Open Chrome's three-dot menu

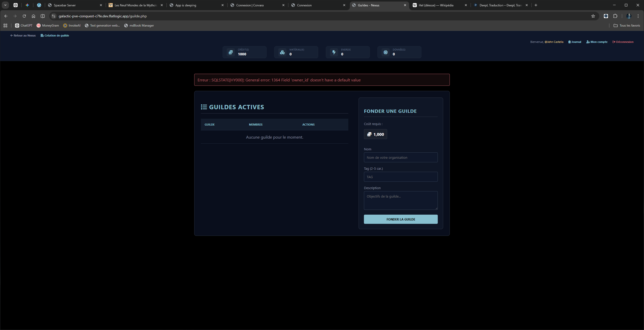638,16
